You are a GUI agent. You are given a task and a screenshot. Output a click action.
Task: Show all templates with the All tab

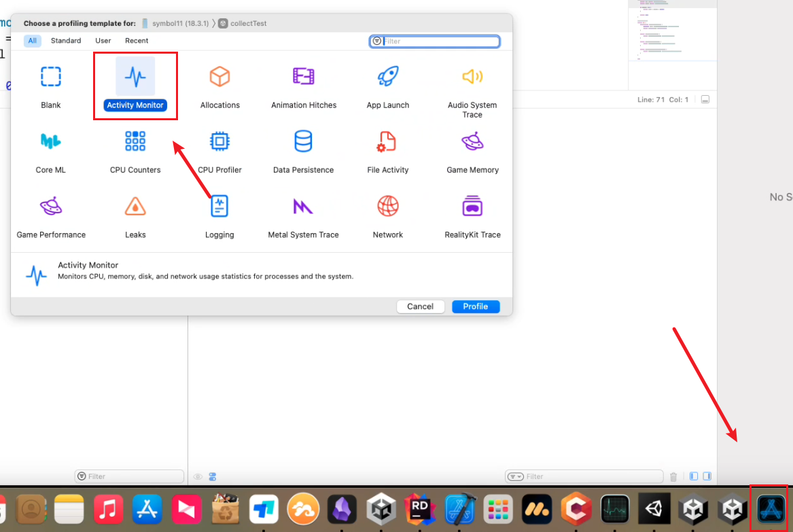(x=33, y=41)
